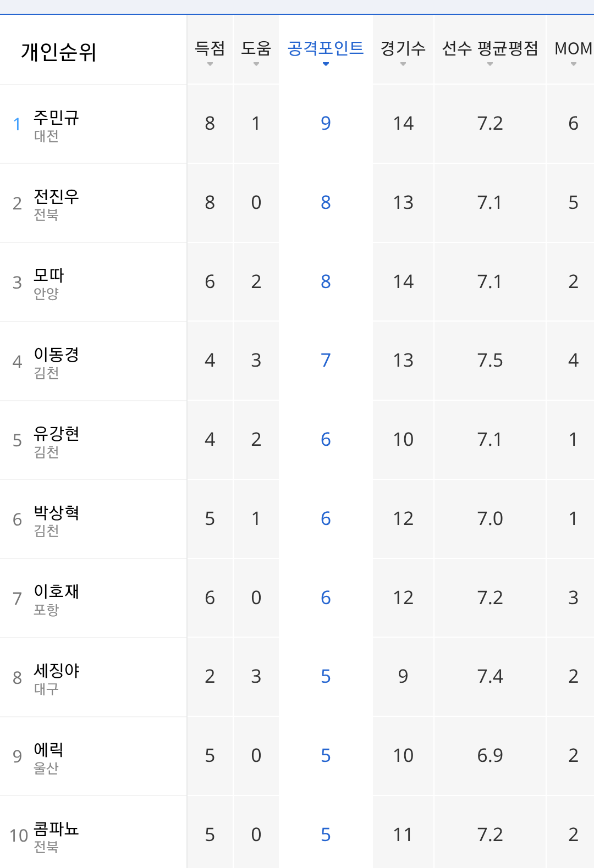Click the MOM sort arrow
594x868 pixels.
tap(574, 64)
